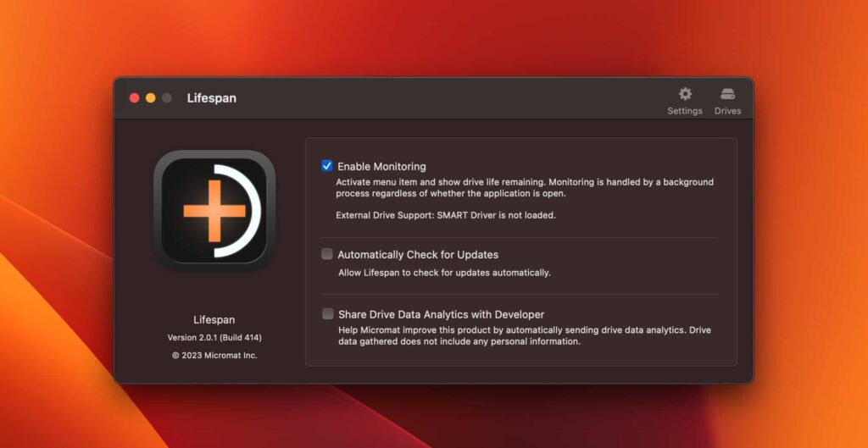Uncheck Enable Monitoring checkbox

(327, 166)
